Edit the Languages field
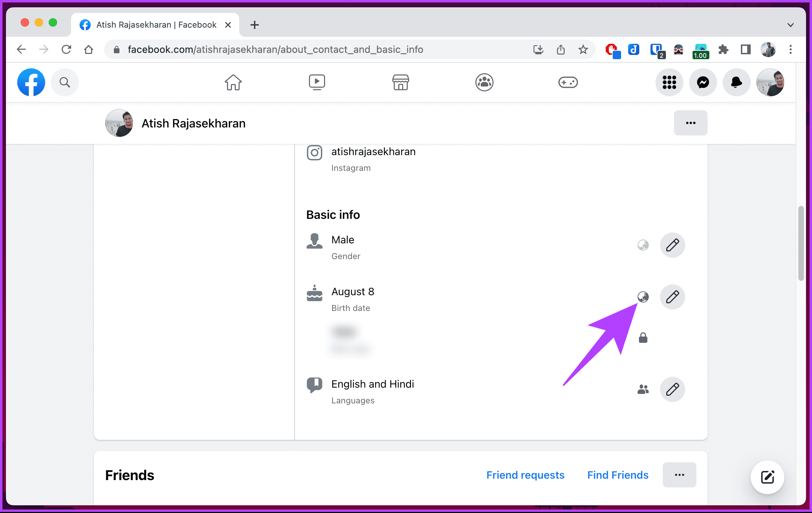Viewport: 812px width, 513px height. click(673, 389)
